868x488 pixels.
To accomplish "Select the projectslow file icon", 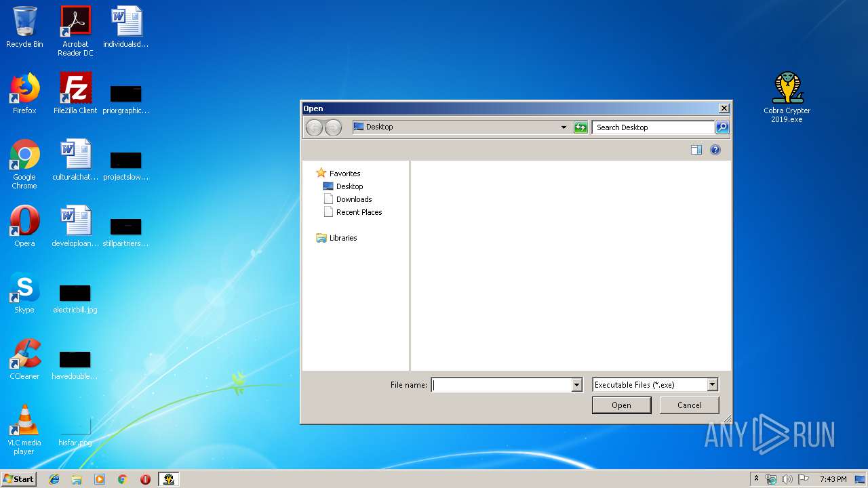I will [x=126, y=165].
